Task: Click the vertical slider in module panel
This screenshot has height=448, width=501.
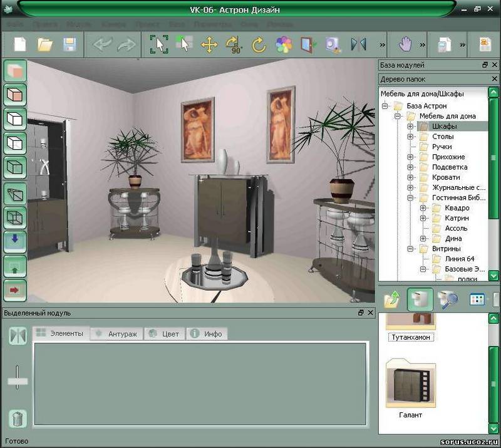Action: 18,380
